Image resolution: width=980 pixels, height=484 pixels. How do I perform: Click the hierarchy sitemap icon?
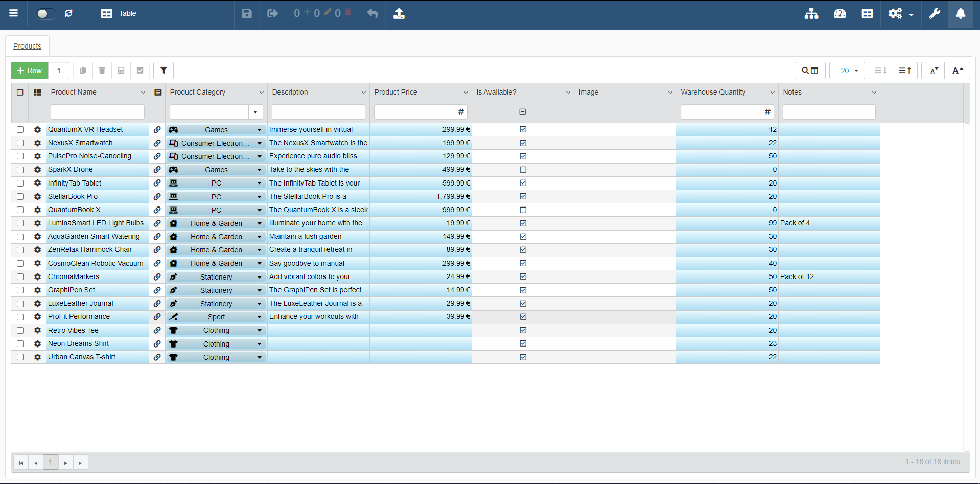[x=811, y=14]
